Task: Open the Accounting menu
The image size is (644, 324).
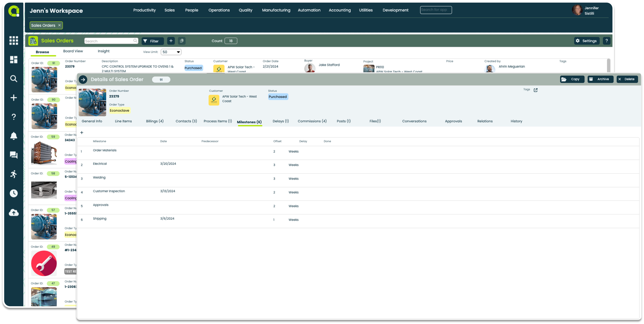Action: coord(340,10)
